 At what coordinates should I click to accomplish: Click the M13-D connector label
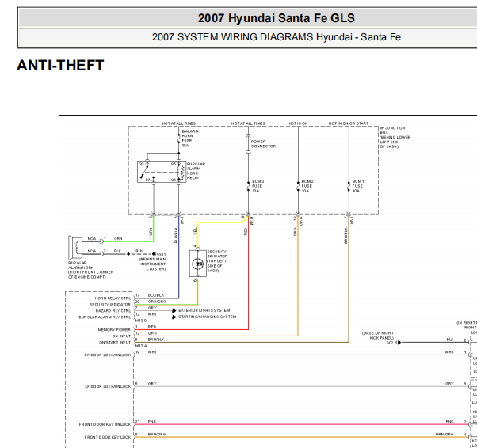click(x=141, y=321)
